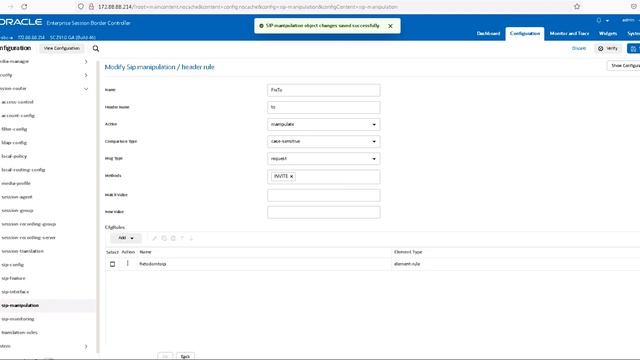Click the copy icon in the CfgRules toolbar
640x360 pixels.
click(x=164, y=238)
